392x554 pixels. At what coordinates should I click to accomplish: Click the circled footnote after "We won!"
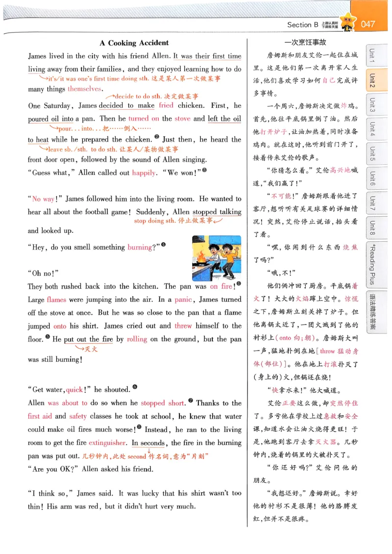pos(204,171)
